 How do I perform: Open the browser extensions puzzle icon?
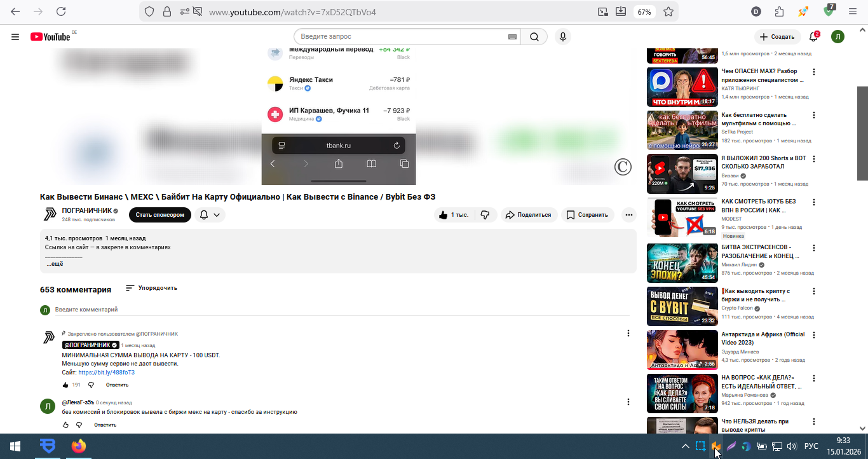pyautogui.click(x=780, y=11)
